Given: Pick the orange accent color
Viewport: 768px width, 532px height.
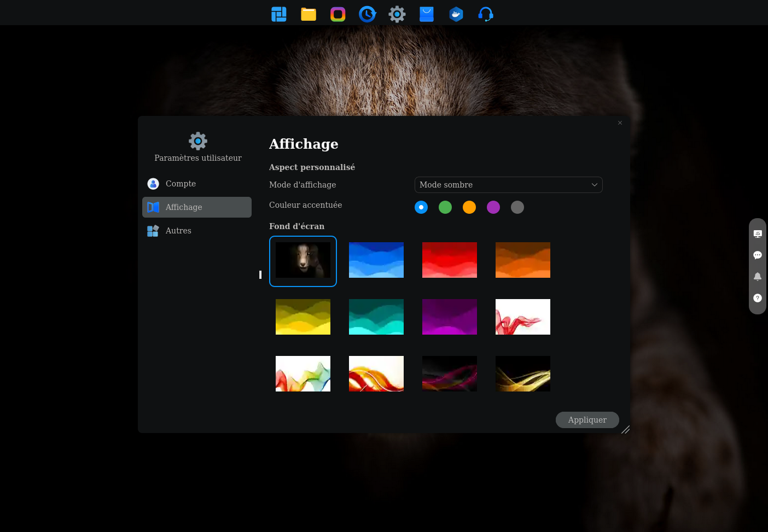Looking at the screenshot, I should [x=469, y=207].
